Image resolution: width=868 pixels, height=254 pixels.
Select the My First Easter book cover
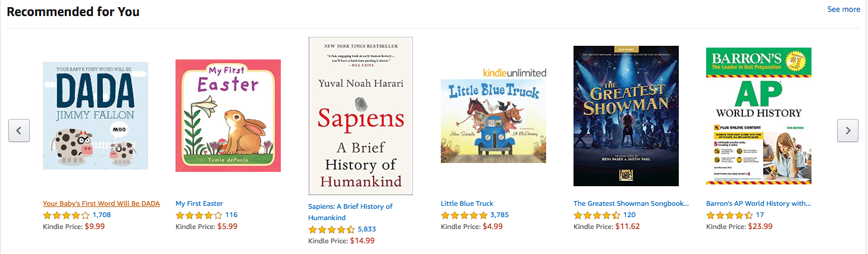click(228, 115)
